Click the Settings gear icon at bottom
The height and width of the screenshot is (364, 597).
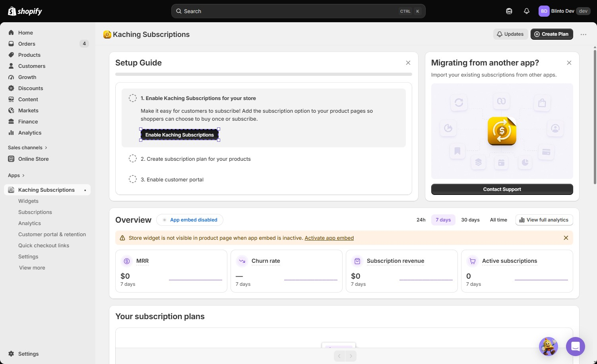pos(11,354)
